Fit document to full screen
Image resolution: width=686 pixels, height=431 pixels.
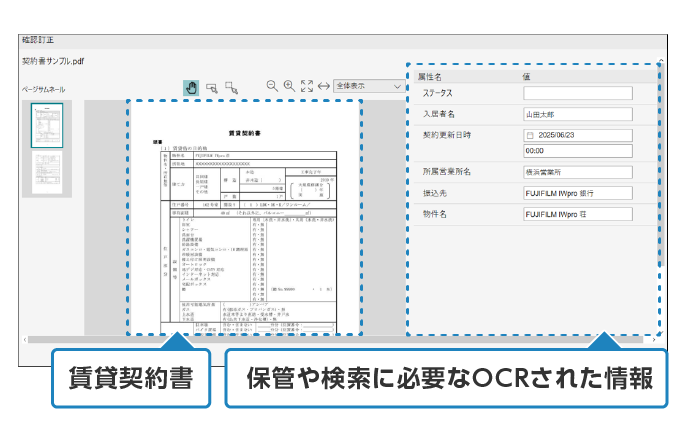point(307,86)
